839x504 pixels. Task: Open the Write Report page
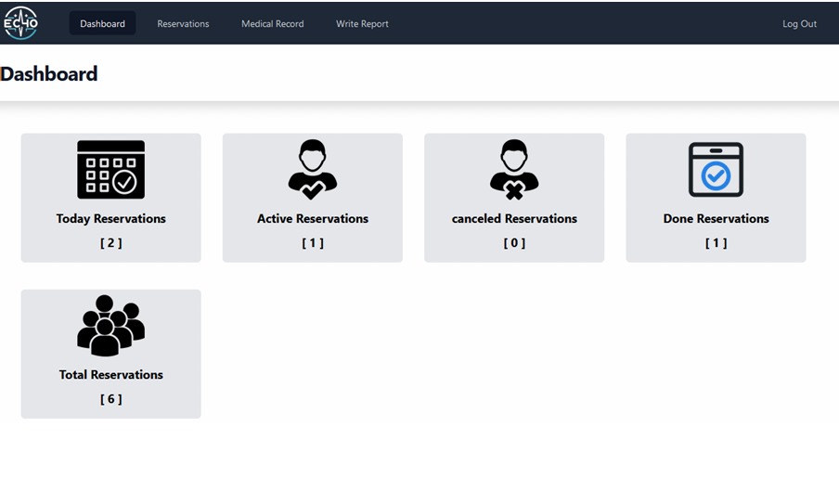pyautogui.click(x=362, y=23)
